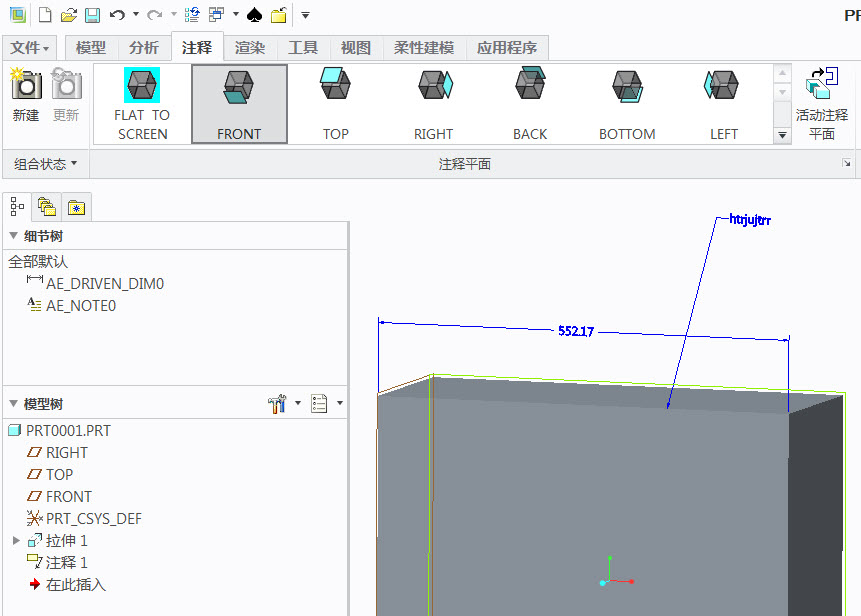The width and height of the screenshot is (861, 616).
Task: Open the 组合状态 group dropdown
Action: coord(46,164)
